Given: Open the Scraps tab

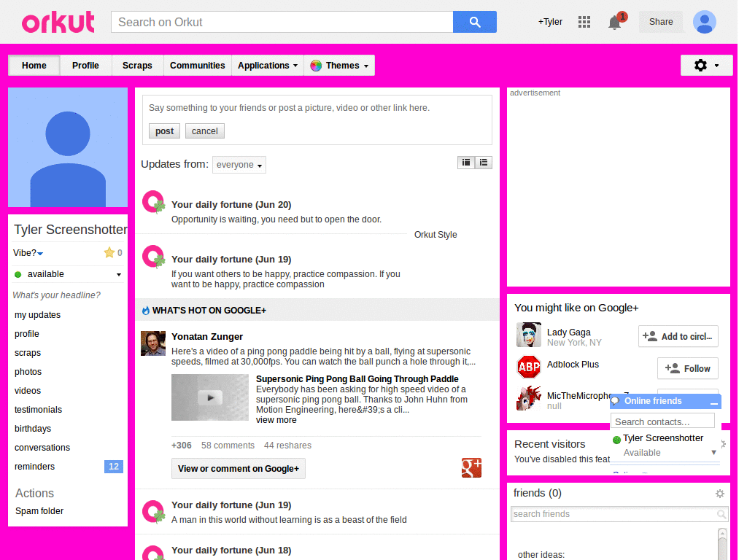Looking at the screenshot, I should [137, 65].
